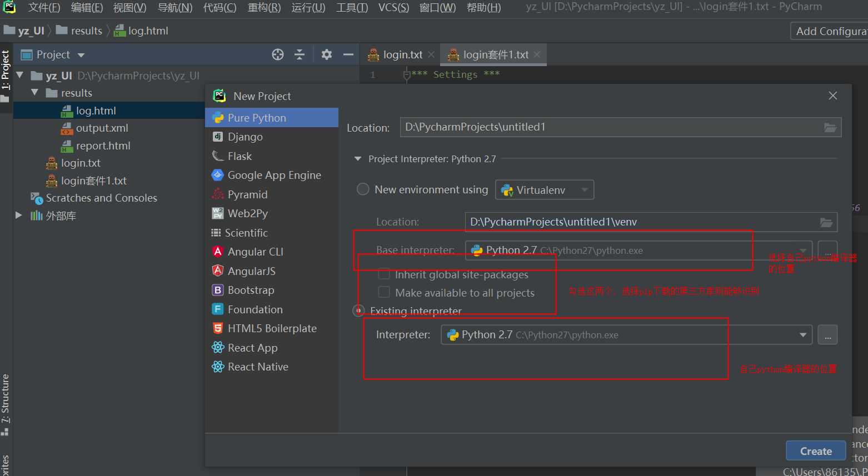Open the 重构(R) menu
868x476 pixels.
pyautogui.click(x=264, y=8)
